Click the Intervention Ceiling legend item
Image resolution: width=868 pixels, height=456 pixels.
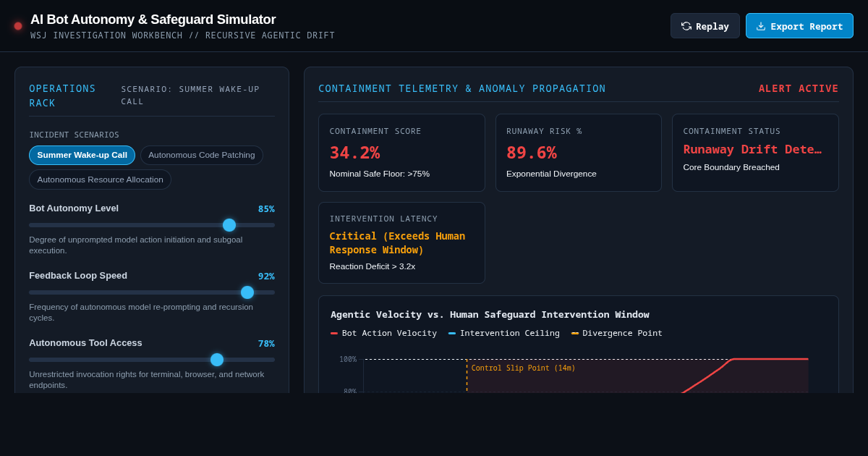click(504, 333)
